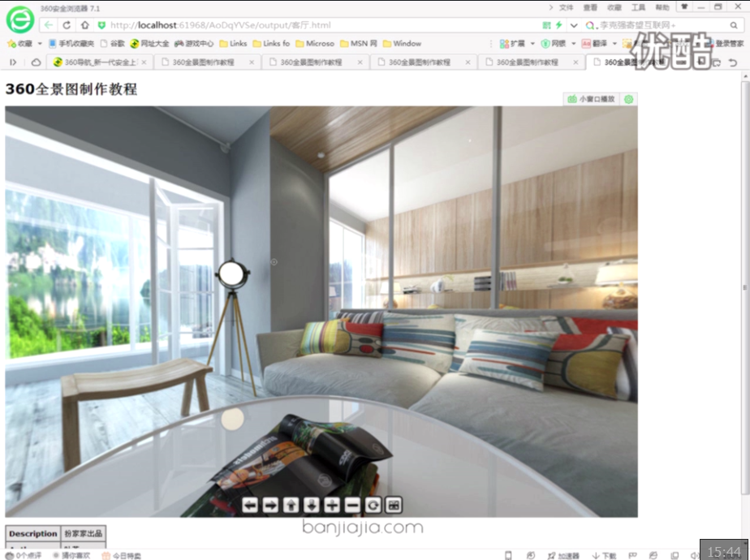Expand the 收藏 dropdown arrow

coord(40,44)
